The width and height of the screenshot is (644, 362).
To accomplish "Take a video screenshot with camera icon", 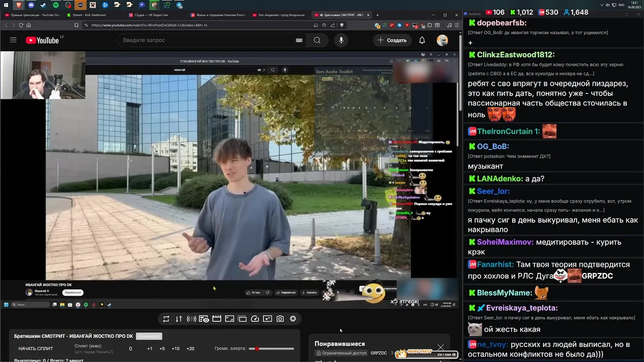I will pos(280,319).
